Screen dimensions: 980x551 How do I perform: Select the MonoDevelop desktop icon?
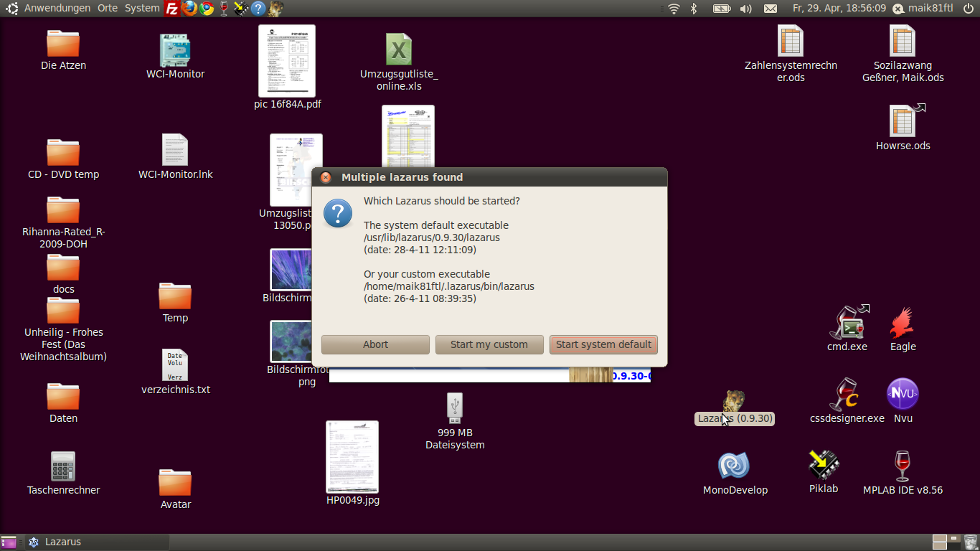(735, 466)
